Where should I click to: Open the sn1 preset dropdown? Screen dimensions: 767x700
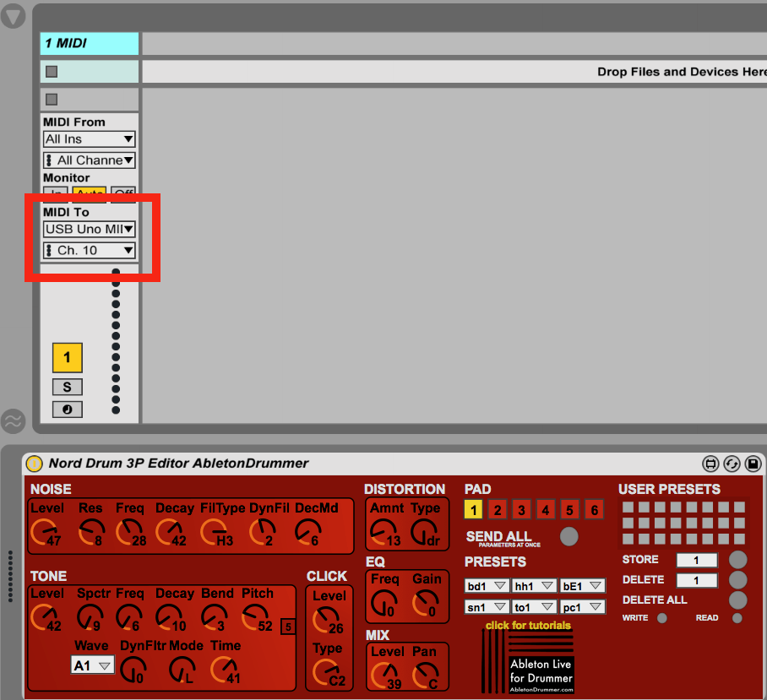pyautogui.click(x=487, y=607)
